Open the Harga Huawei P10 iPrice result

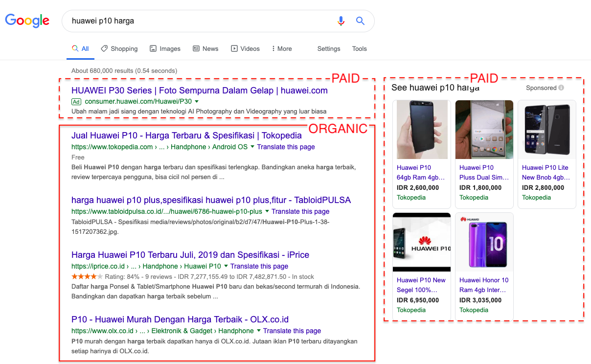[190, 255]
